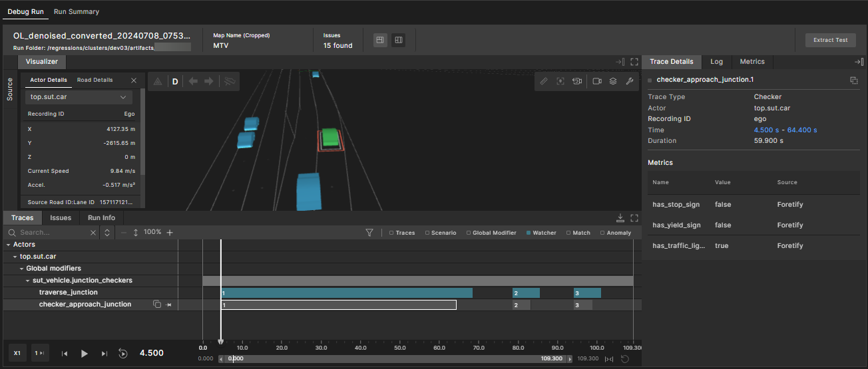Copy the checker_approach_junction.1 trace name
Image resolution: width=868 pixels, height=369 pixels.
click(853, 80)
